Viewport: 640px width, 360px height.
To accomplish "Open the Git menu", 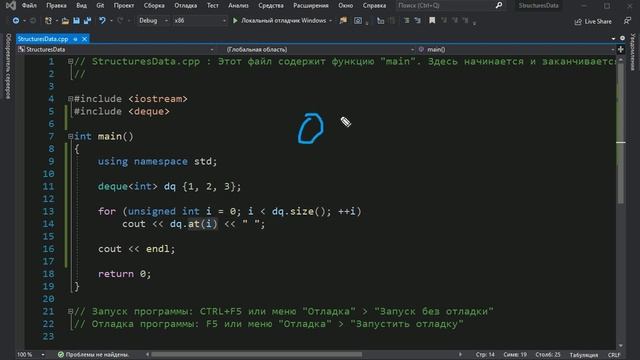I will tap(100, 6).
